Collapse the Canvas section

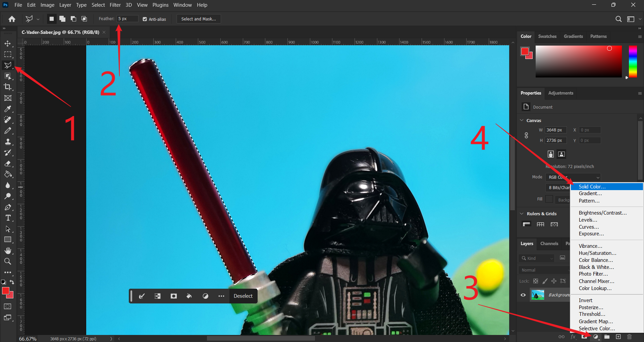pyautogui.click(x=522, y=120)
